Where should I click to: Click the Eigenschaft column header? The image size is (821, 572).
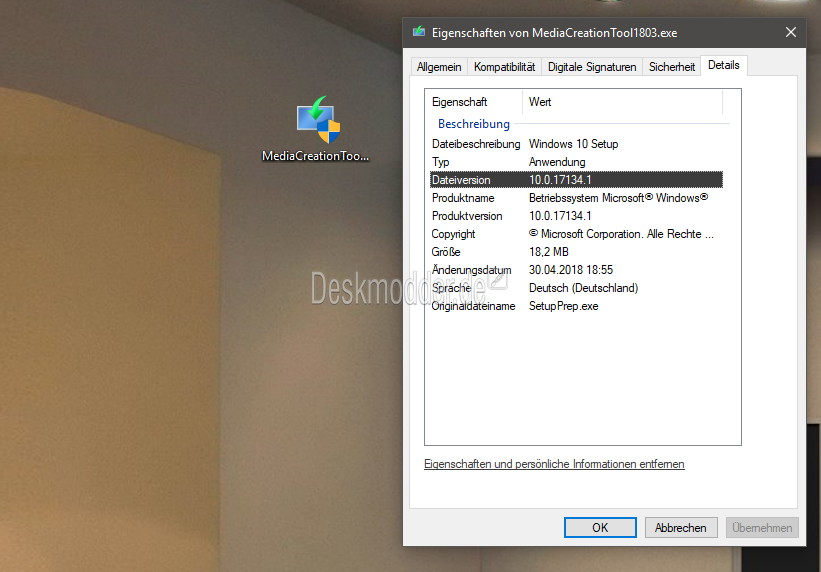[x=474, y=102]
